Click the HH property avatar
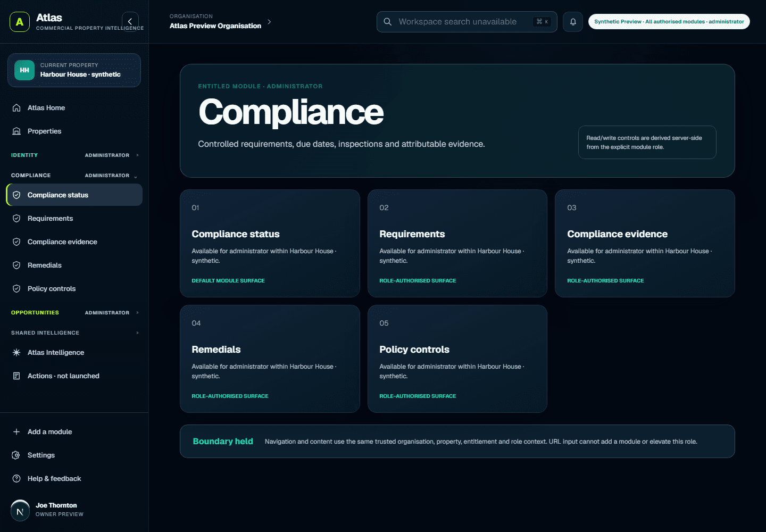 point(24,70)
